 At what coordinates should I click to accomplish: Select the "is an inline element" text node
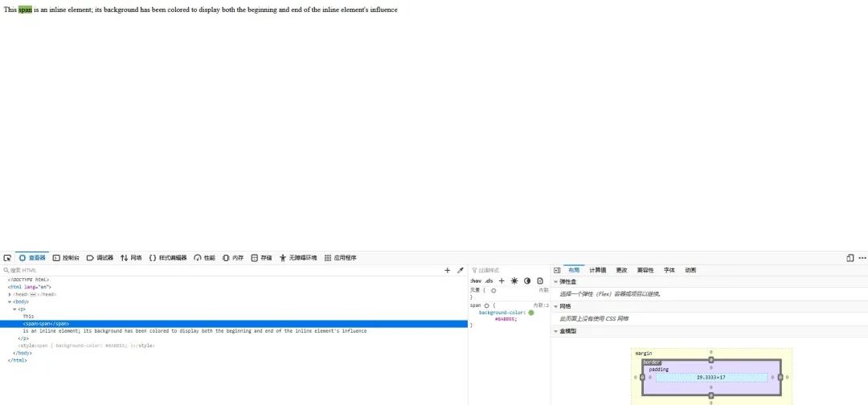pos(194,331)
